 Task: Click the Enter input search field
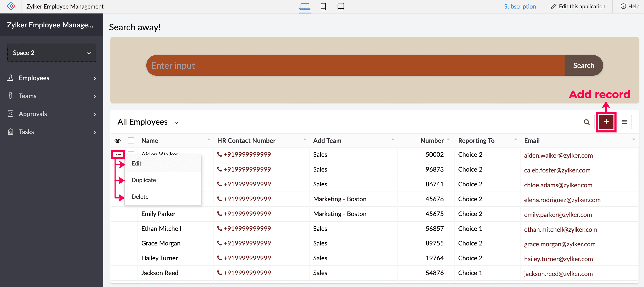tap(355, 66)
